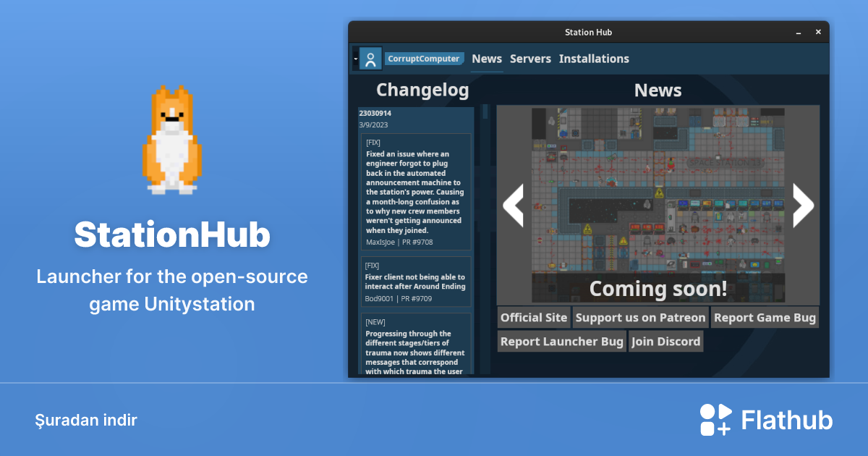Switch to the Servers tab

530,59
